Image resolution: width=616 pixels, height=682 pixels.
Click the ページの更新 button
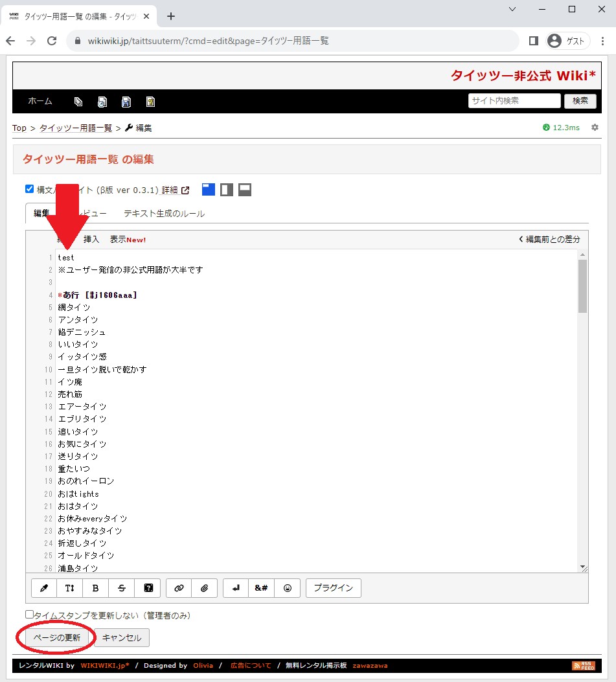[x=57, y=638]
